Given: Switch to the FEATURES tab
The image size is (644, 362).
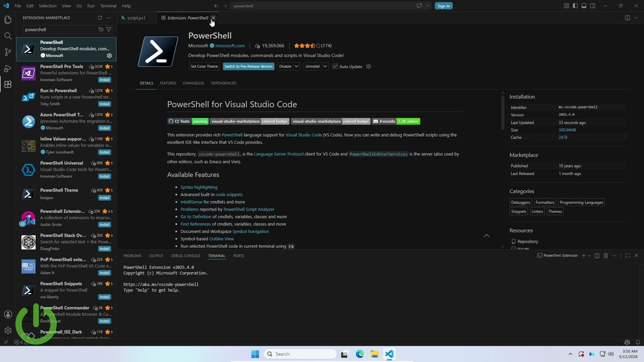Looking at the screenshot, I should coord(168,83).
